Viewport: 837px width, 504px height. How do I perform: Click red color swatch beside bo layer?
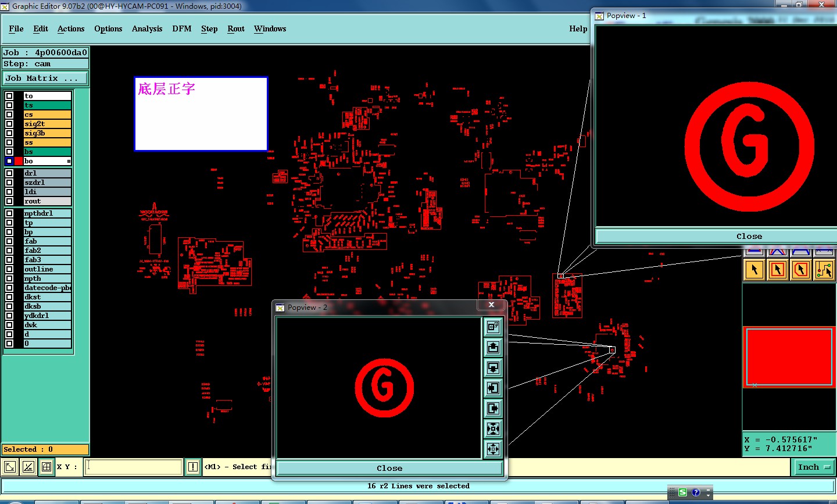click(x=19, y=161)
